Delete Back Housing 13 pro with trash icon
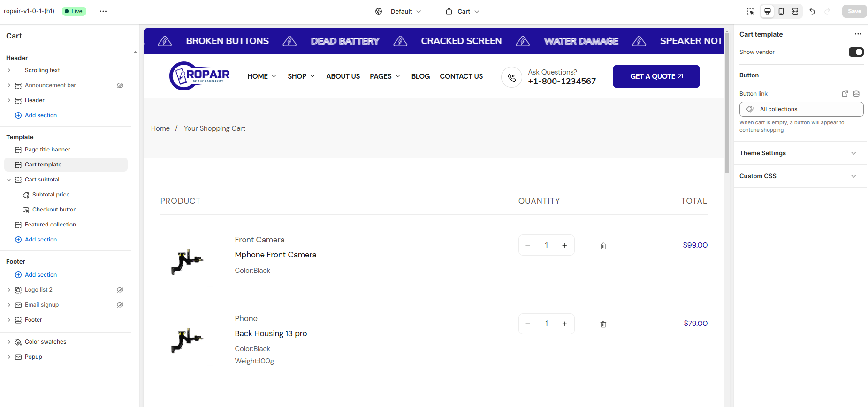This screenshot has height=407, width=868. pyautogui.click(x=603, y=324)
